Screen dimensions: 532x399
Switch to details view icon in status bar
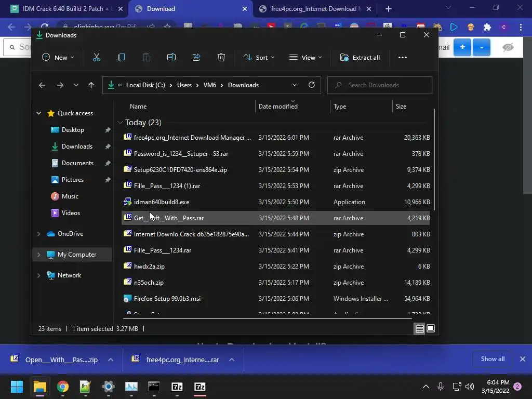(419, 328)
